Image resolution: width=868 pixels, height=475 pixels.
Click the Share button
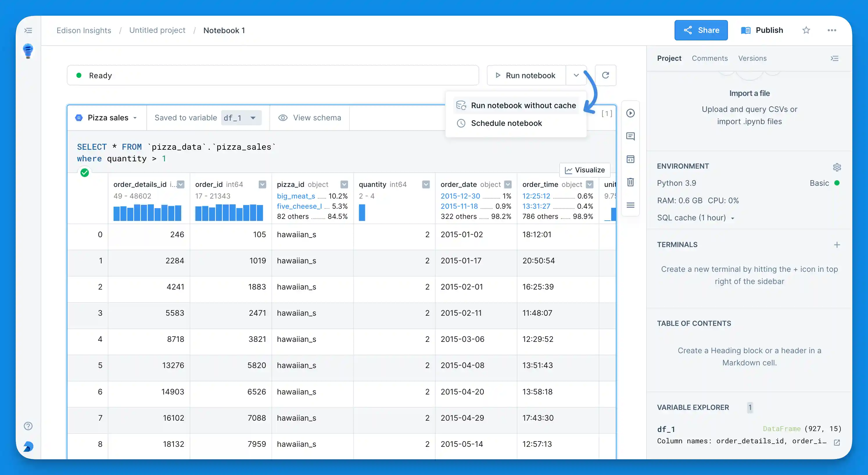[701, 30]
